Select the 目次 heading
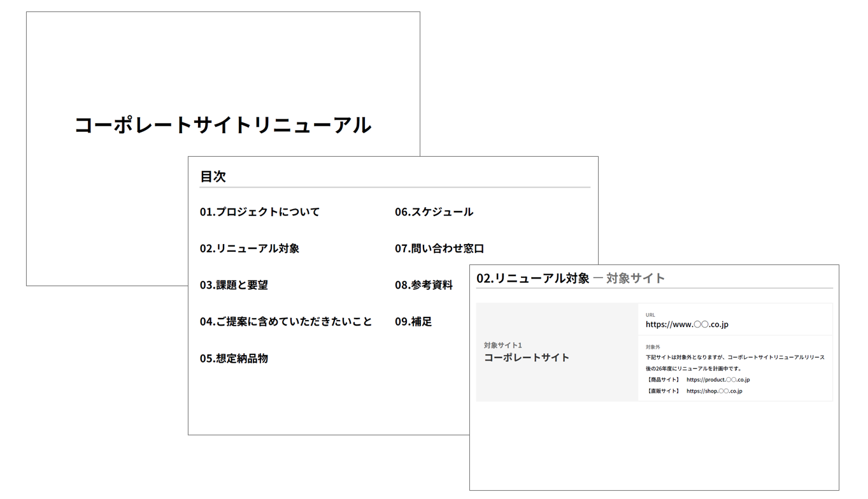Viewport: 868px width, 499px height. [213, 177]
